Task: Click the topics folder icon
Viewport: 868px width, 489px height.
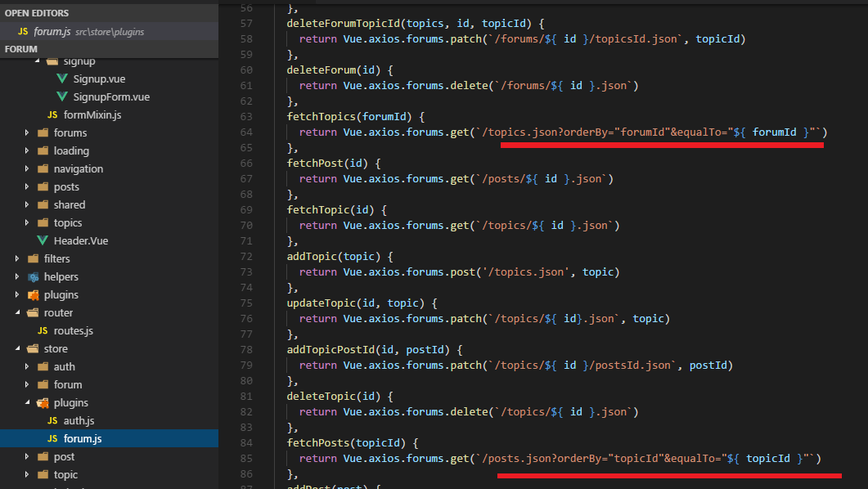Action: (x=43, y=223)
